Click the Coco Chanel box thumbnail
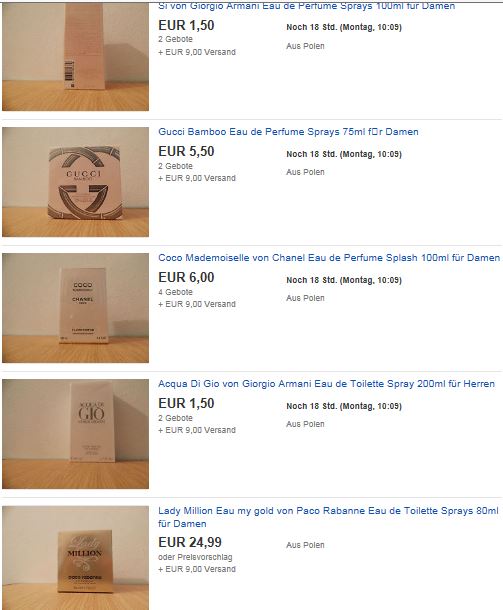The image size is (503, 610). [x=75, y=308]
